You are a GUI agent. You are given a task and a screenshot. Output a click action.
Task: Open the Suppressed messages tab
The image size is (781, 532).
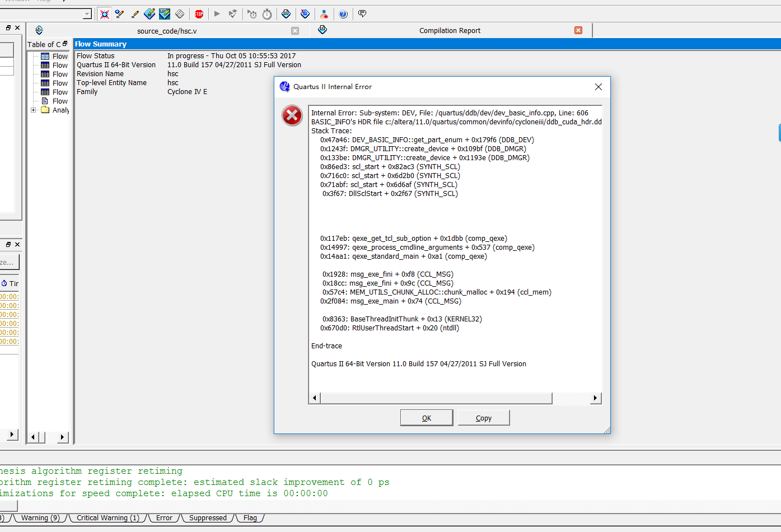pos(208,518)
